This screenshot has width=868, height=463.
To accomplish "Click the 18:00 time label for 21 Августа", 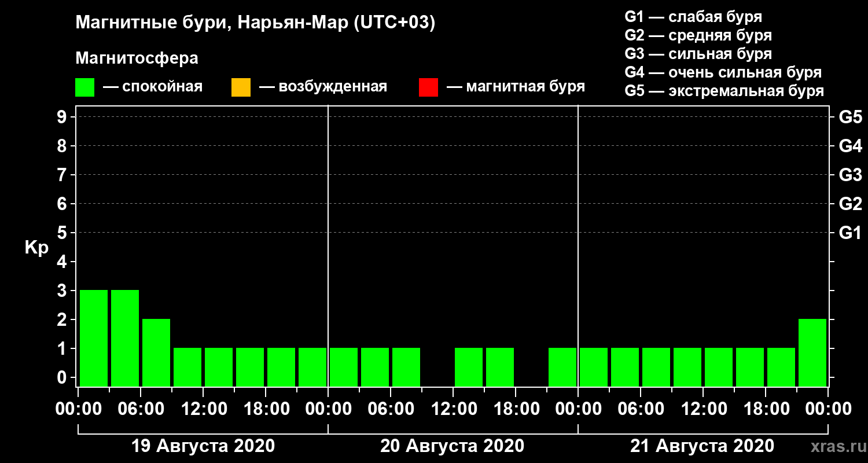I will point(766,409).
